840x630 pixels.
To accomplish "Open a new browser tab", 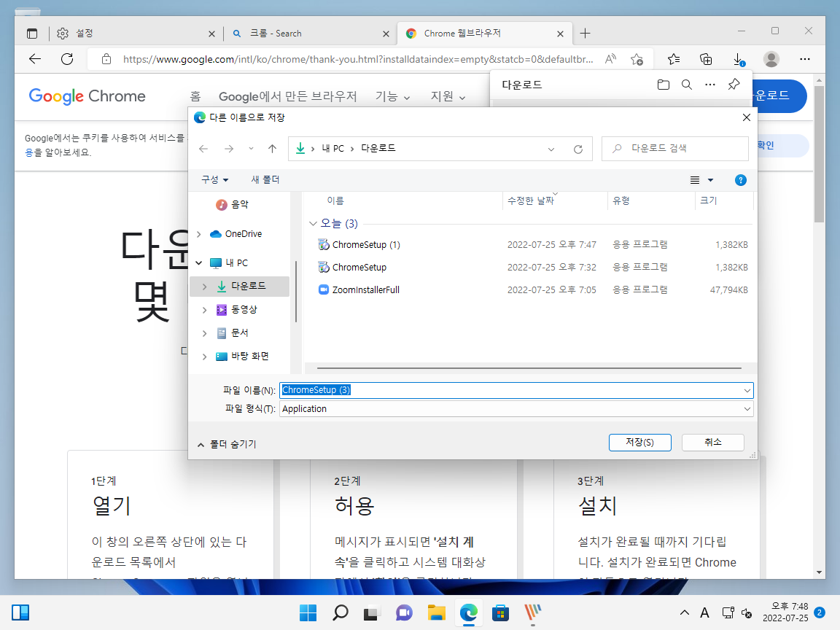I will point(585,34).
